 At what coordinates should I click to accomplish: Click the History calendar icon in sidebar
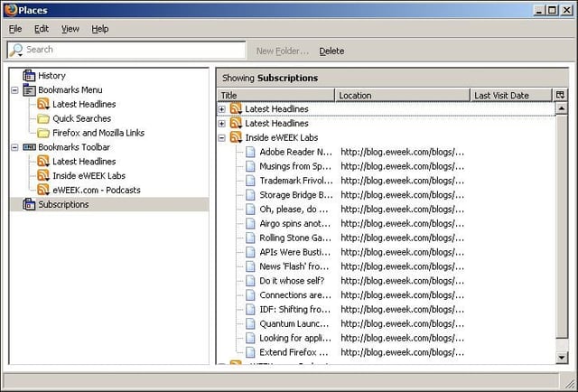29,76
